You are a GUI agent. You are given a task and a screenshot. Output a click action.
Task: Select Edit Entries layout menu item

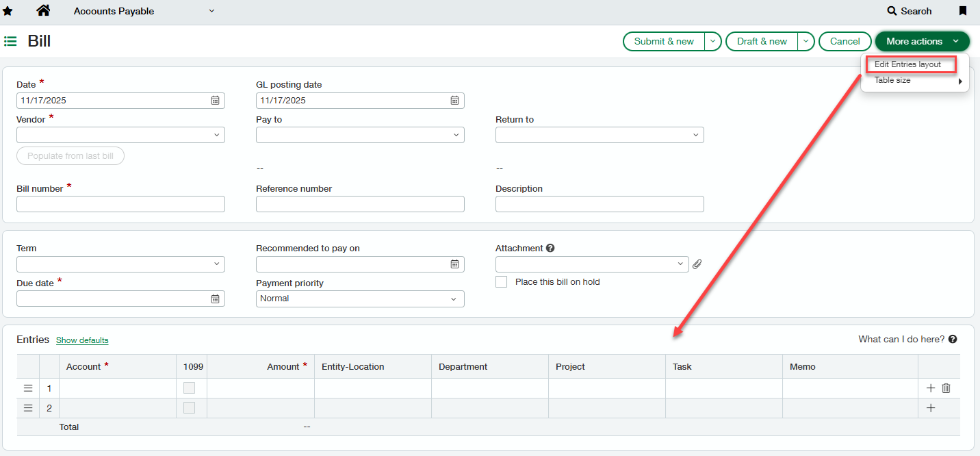(908, 64)
